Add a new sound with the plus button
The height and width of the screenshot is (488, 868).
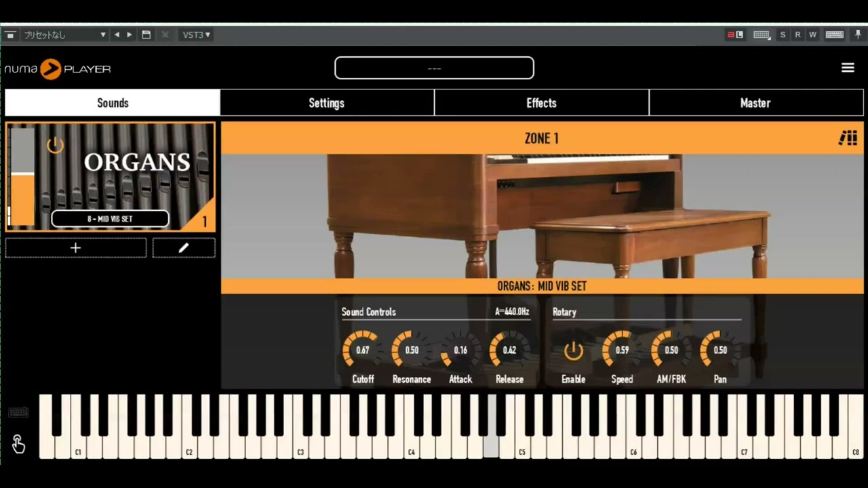pos(76,248)
